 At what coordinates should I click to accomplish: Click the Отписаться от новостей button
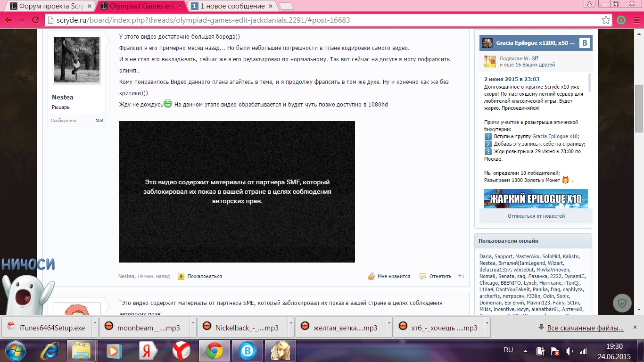click(x=536, y=216)
